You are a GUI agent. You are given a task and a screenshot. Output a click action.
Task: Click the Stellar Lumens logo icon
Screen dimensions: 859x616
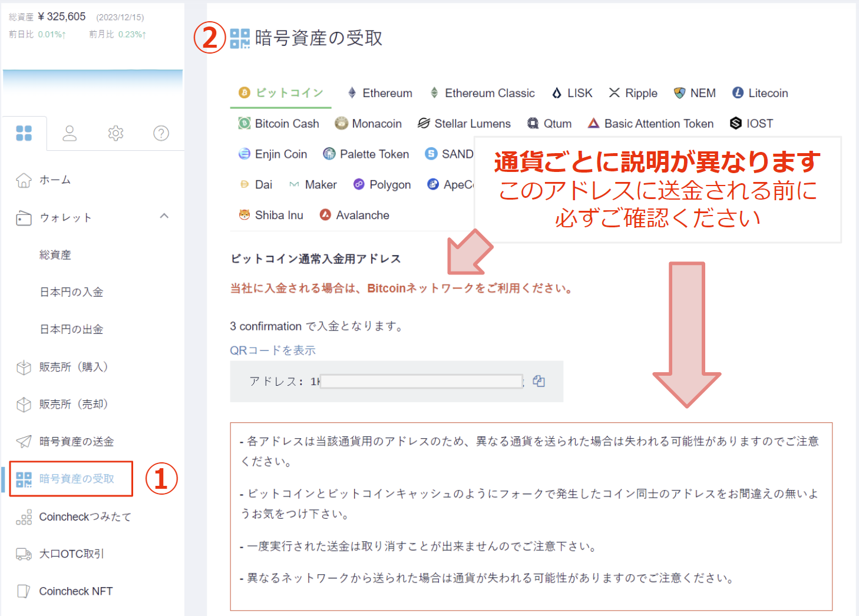click(424, 123)
